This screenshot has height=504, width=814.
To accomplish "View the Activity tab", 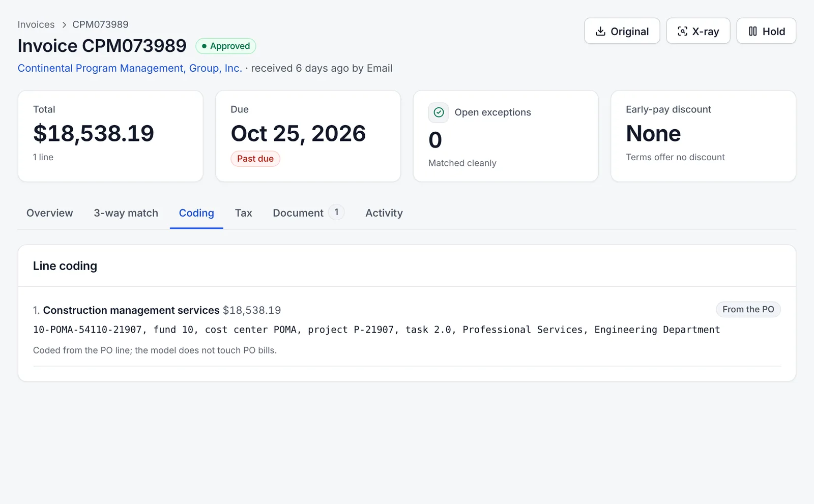I will click(x=384, y=213).
